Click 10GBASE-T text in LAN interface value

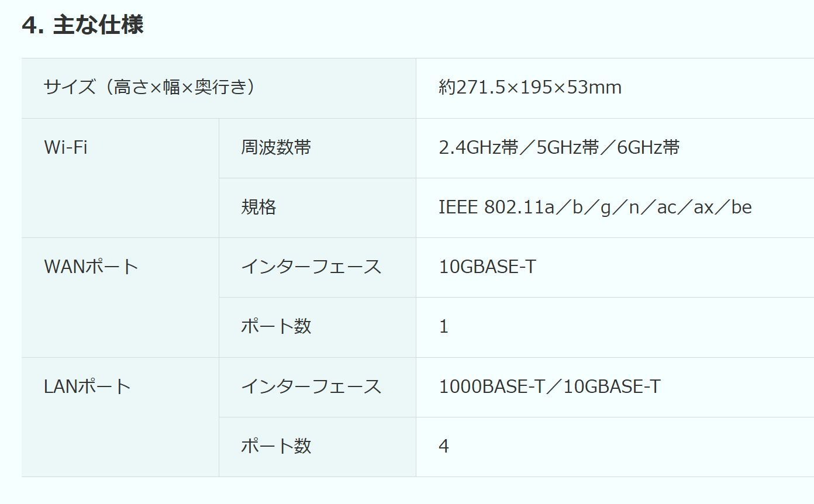click(612, 386)
